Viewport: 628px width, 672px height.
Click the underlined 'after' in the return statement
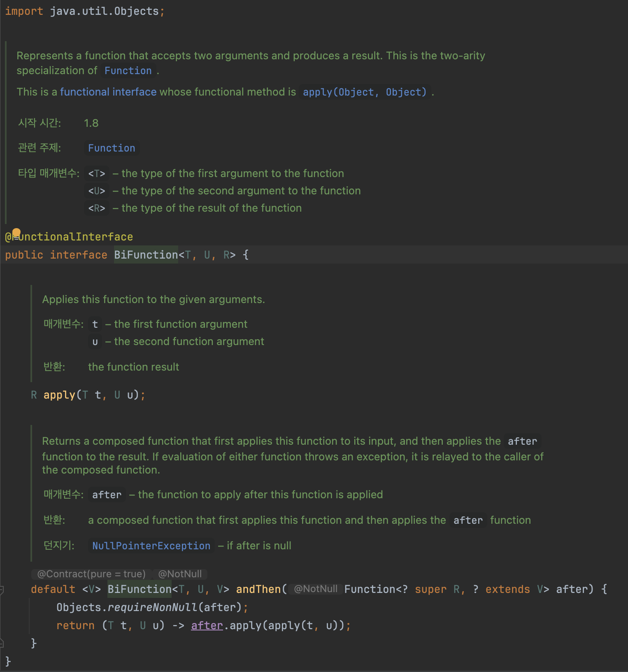(x=207, y=625)
